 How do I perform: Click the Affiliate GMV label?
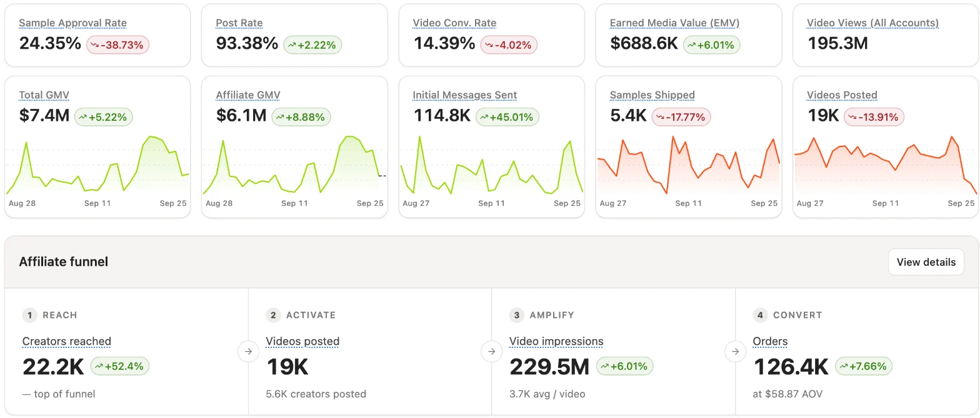tap(248, 95)
